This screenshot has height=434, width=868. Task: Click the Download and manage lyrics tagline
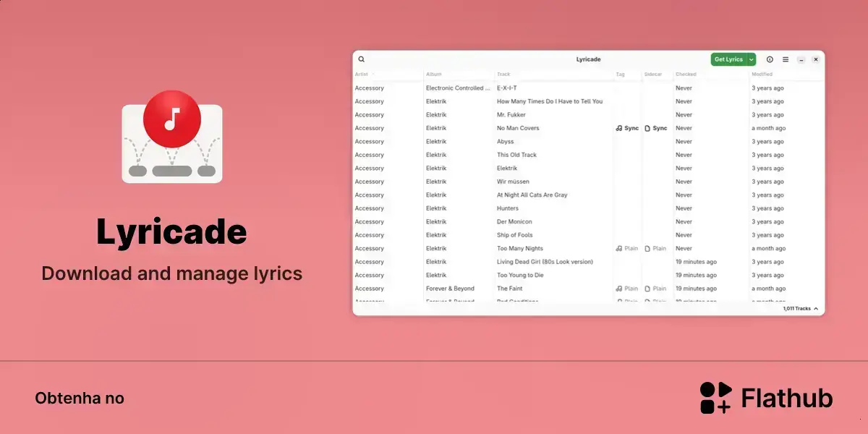pos(172,273)
